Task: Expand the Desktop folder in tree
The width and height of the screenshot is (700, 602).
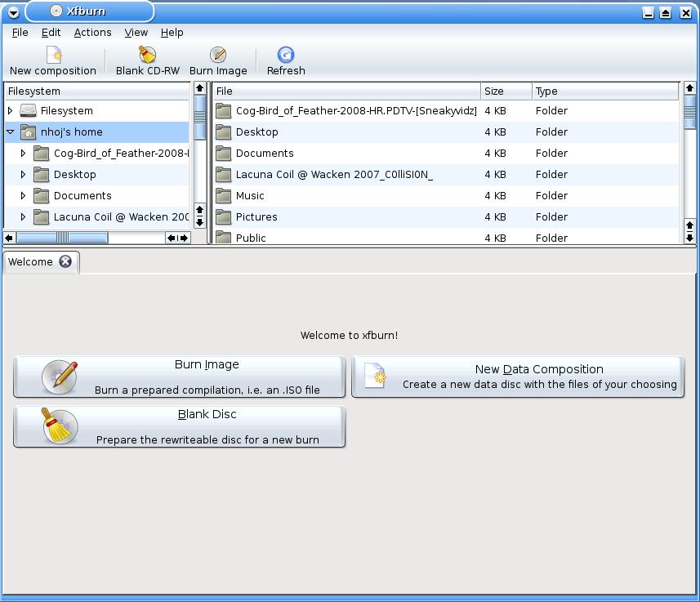Action: pos(24,175)
